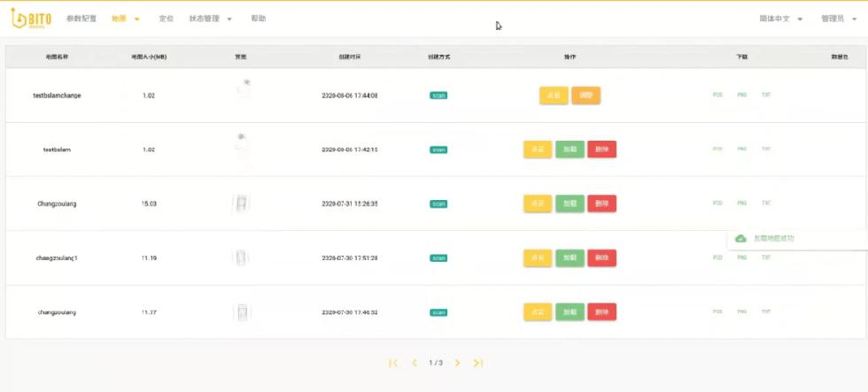Click the scan tag for testbslamchange
868x392 pixels.
click(x=438, y=96)
